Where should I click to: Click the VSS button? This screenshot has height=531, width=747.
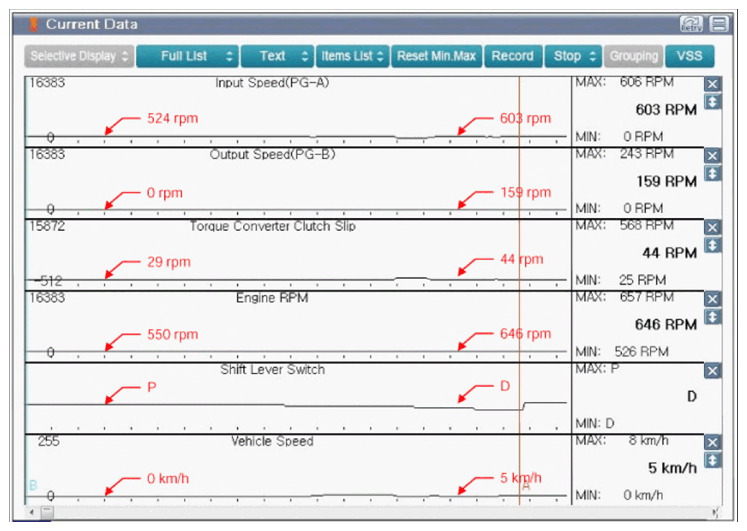click(689, 56)
